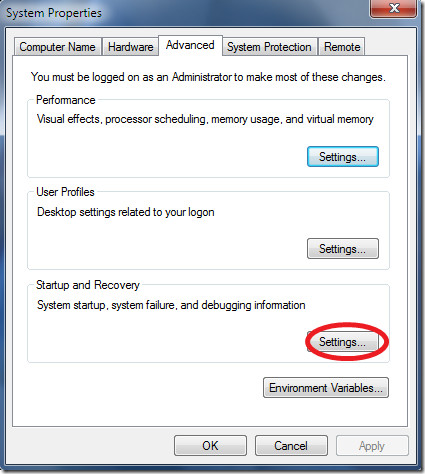Click the User Profiles group heading

[x=65, y=192]
